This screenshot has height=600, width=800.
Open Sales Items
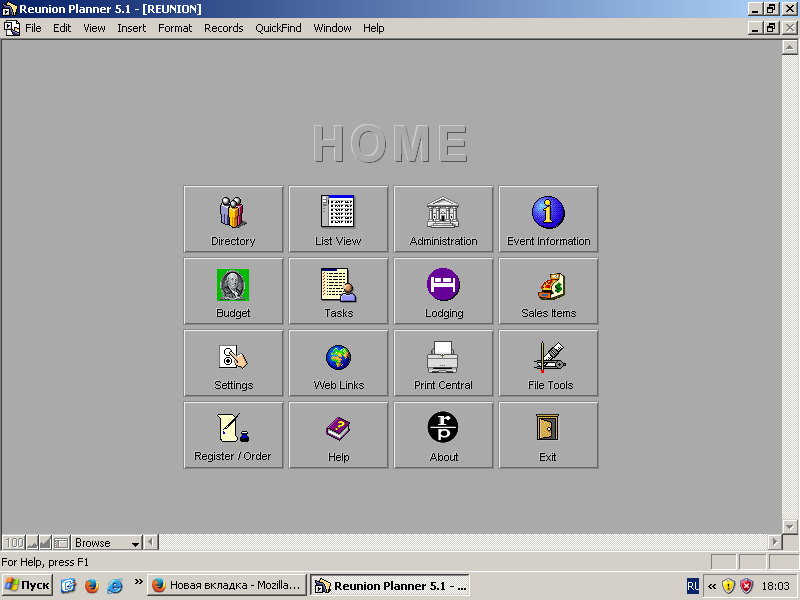[548, 291]
